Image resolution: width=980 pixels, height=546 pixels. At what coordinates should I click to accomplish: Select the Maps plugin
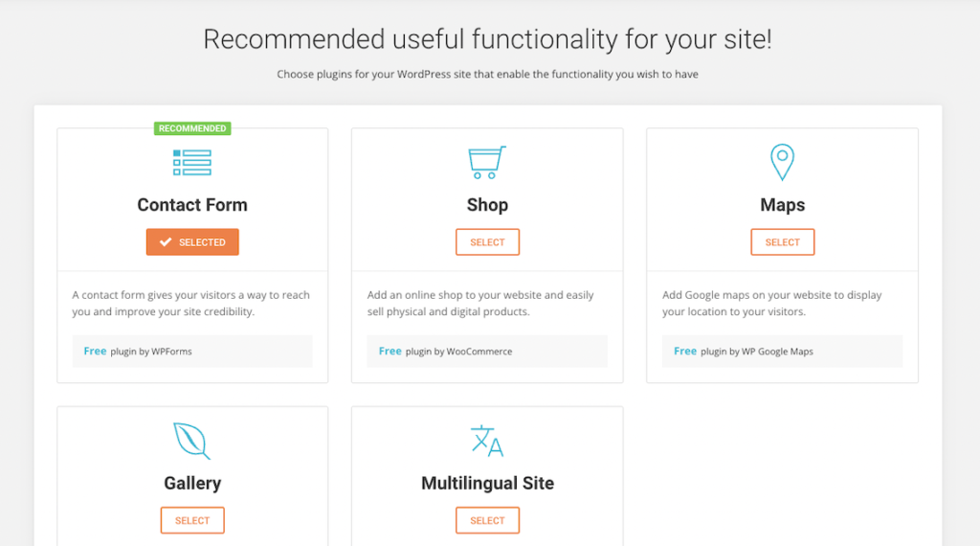[782, 242]
